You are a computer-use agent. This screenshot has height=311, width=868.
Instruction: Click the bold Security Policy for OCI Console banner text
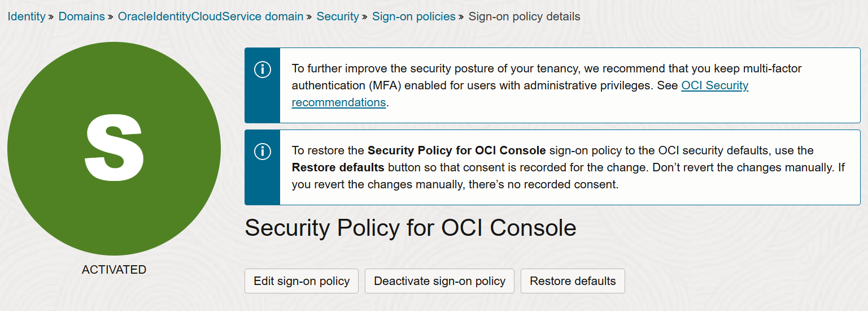pos(456,150)
